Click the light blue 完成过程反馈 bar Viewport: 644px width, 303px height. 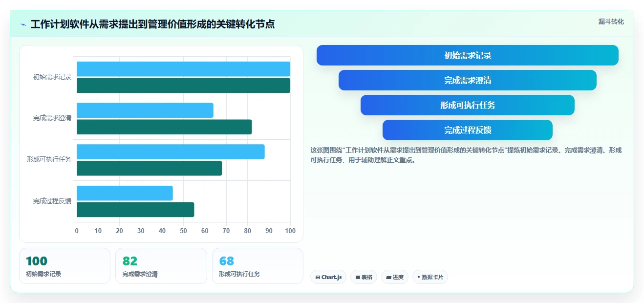click(x=125, y=193)
